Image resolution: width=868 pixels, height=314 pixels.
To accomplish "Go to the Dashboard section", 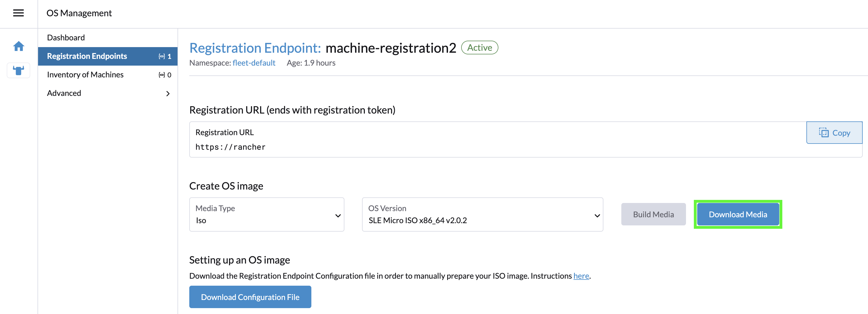I will point(66,38).
